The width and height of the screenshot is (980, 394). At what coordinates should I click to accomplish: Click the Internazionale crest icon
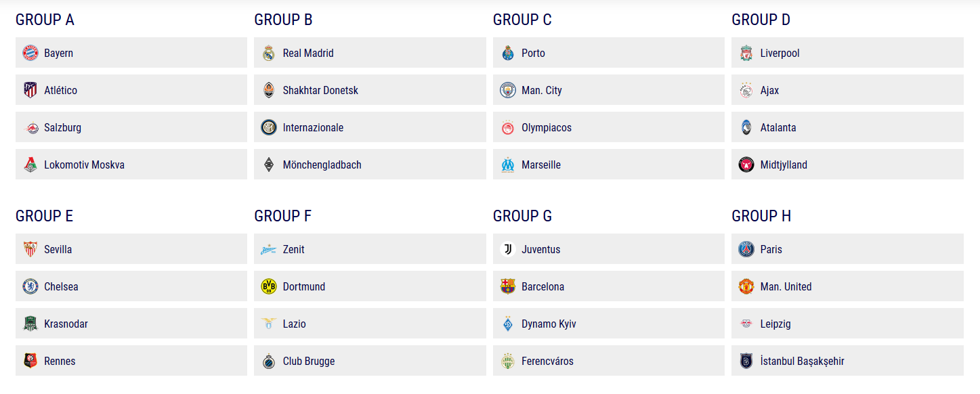(269, 127)
